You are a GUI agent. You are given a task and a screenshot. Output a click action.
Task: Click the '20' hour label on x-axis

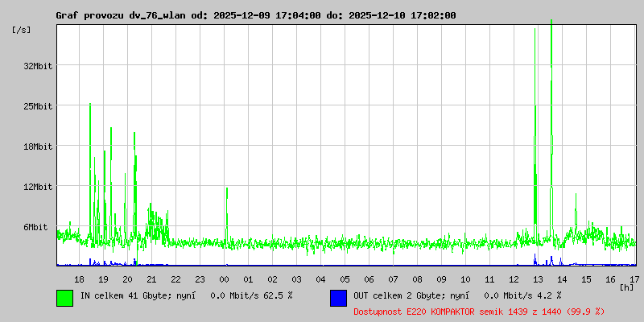pyautogui.click(x=127, y=279)
